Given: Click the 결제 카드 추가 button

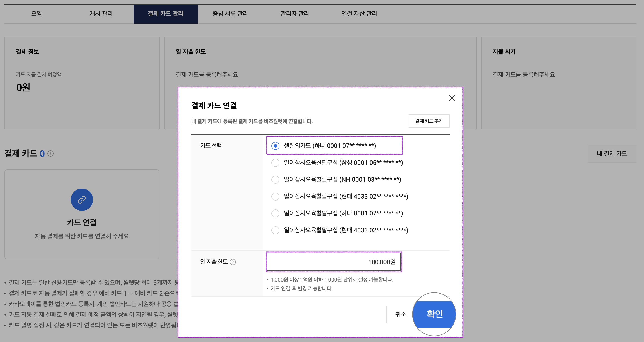Looking at the screenshot, I should tap(429, 121).
